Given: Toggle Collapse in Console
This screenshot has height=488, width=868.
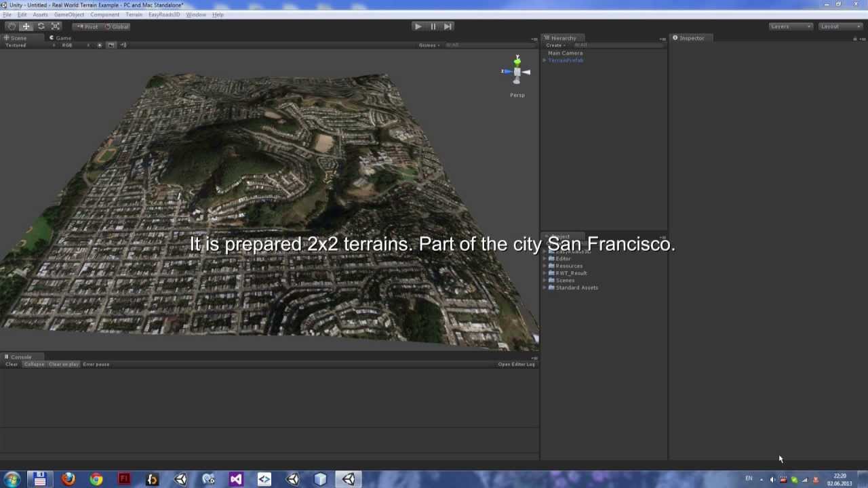Looking at the screenshot, I should pyautogui.click(x=34, y=364).
